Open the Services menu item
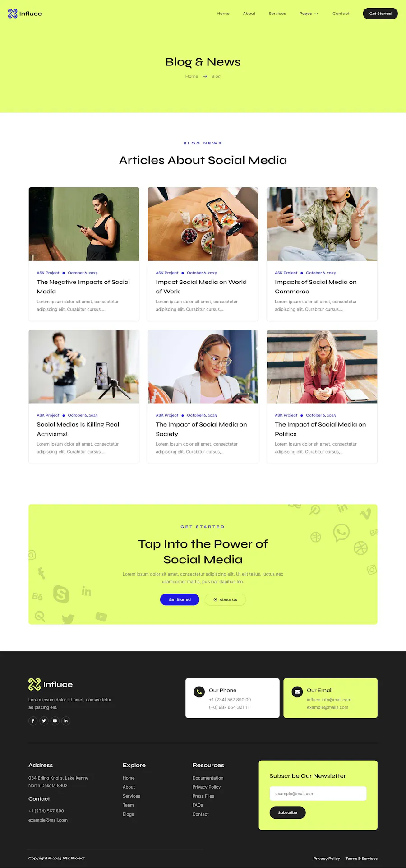 click(277, 14)
